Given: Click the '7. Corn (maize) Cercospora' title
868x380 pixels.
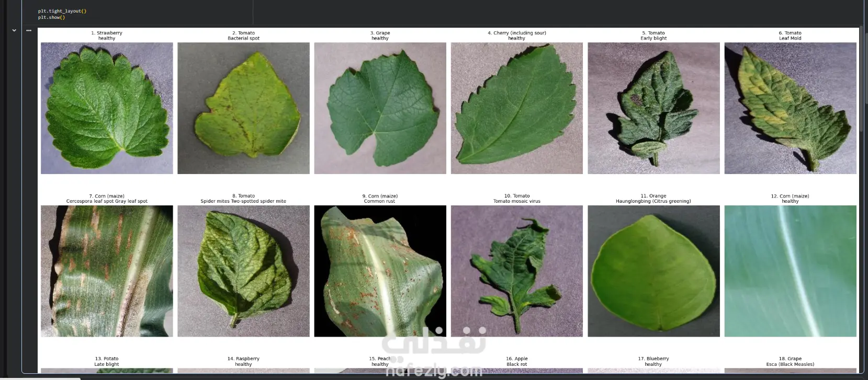Looking at the screenshot, I should point(107,199).
